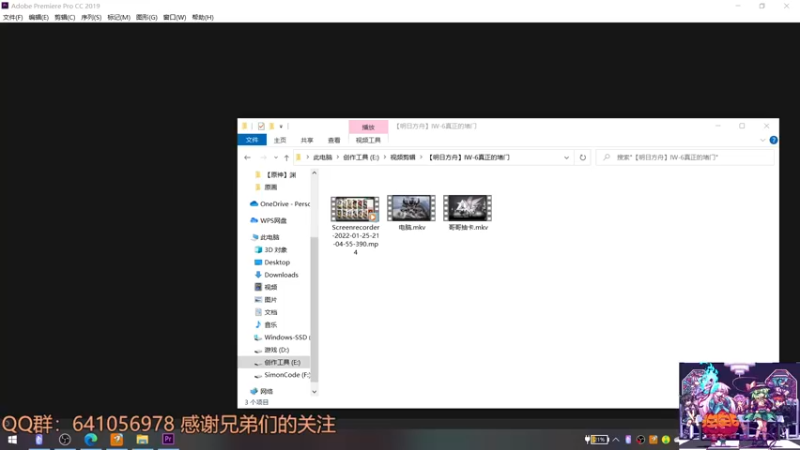Click the current folder name in address path
The image size is (800, 450).
point(469,158)
